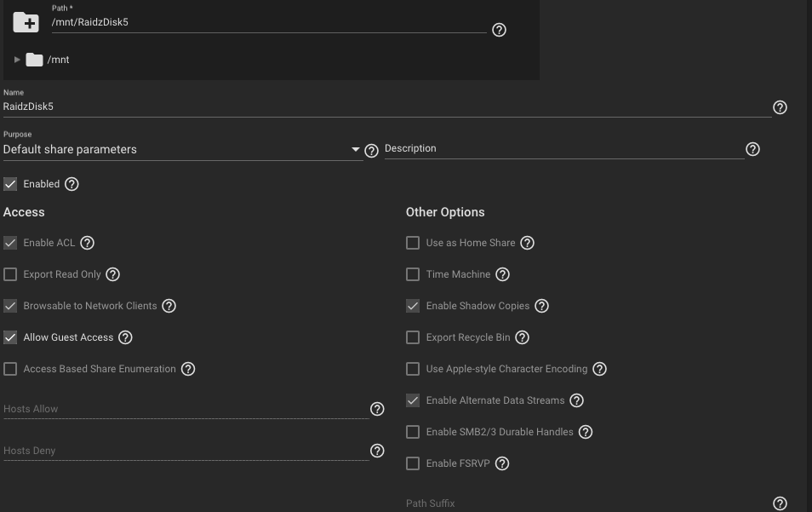The height and width of the screenshot is (512, 812).
Task: View help for the Description field
Action: 752,149
